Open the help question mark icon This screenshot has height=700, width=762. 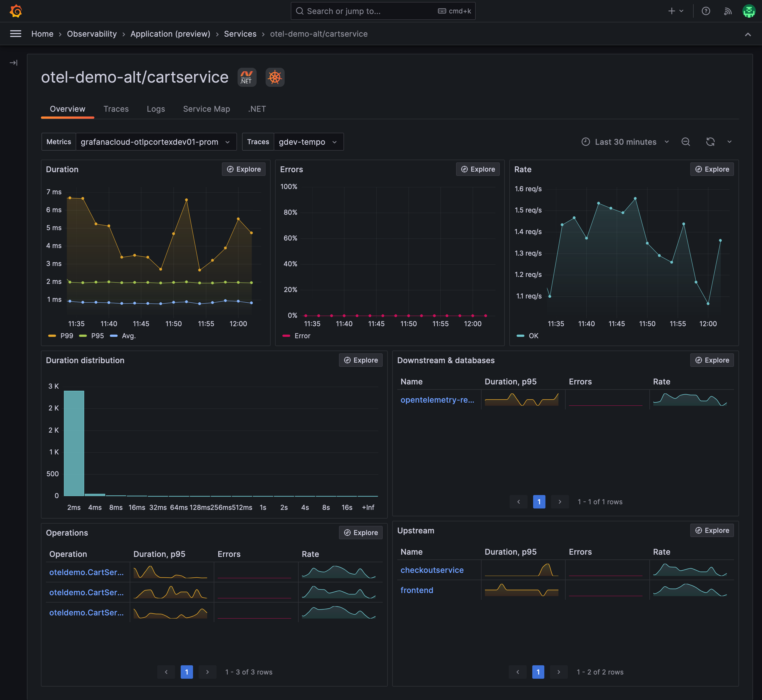705,11
